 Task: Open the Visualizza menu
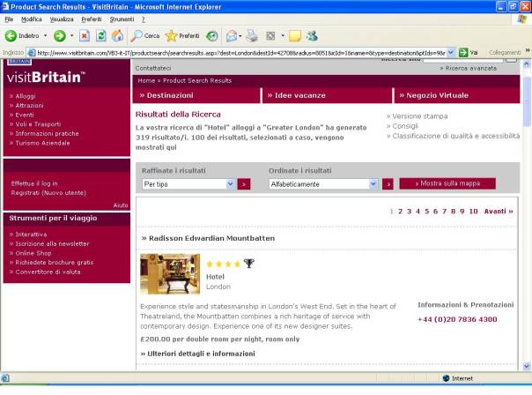[62, 19]
